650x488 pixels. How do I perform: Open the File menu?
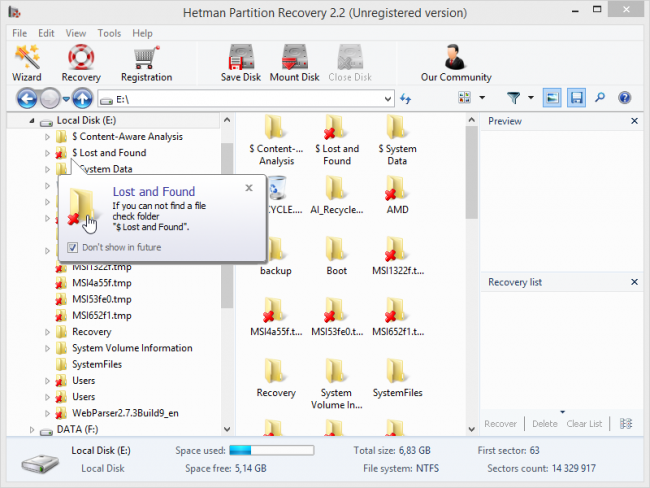[x=19, y=33]
